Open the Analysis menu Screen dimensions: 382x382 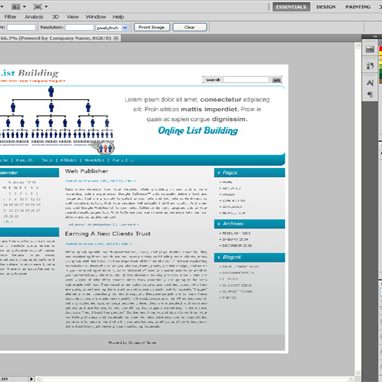(x=34, y=17)
